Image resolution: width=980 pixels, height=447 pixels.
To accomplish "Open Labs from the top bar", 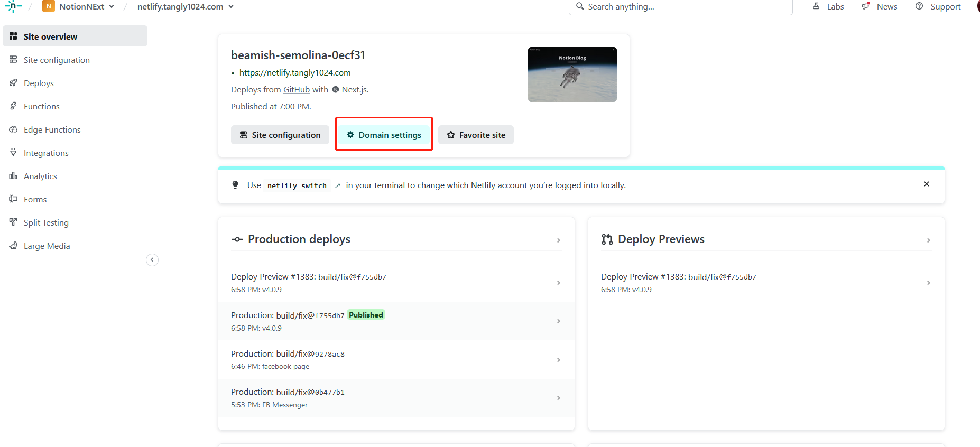I will coord(828,6).
